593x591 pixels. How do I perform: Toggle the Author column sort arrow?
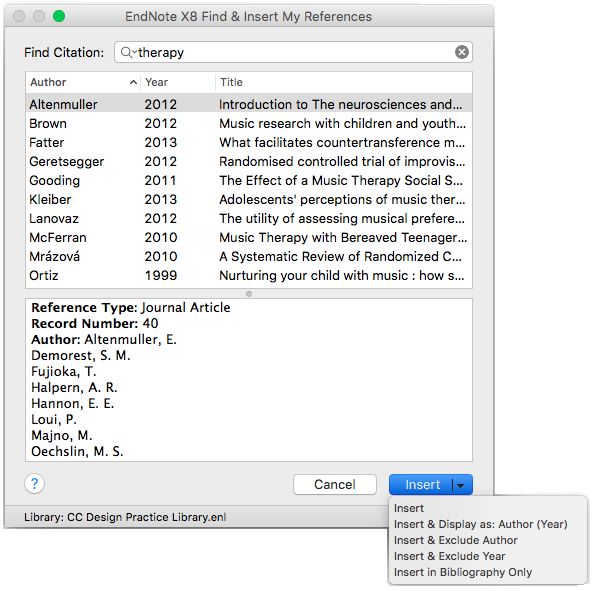pos(133,82)
